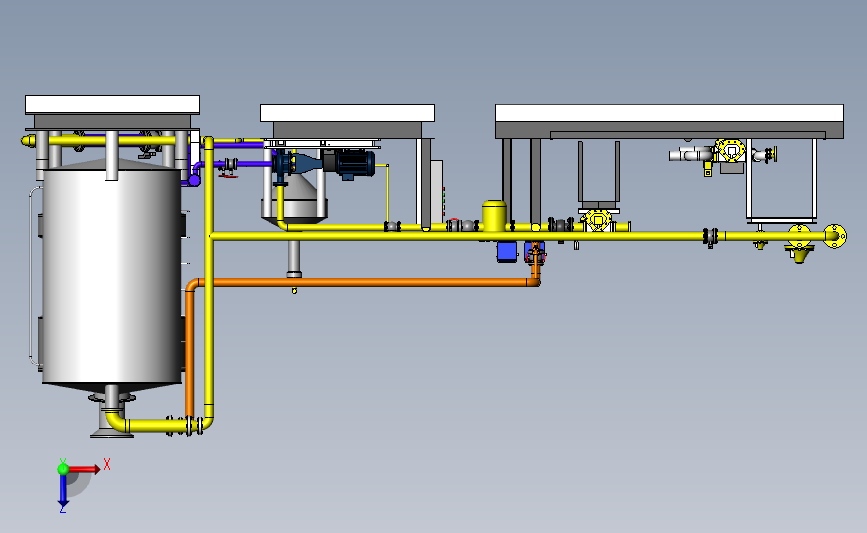867x533 pixels.
Task: Select the curved handrail on tank's left side
Action: pos(33,276)
